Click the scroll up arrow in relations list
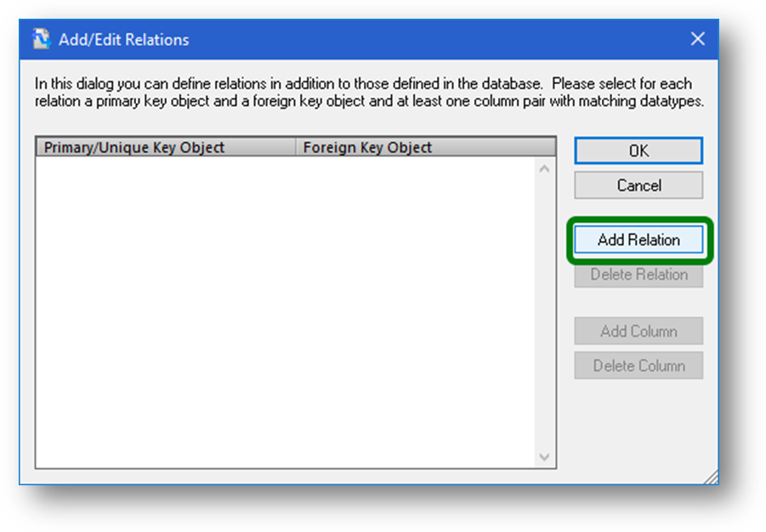 pyautogui.click(x=545, y=169)
